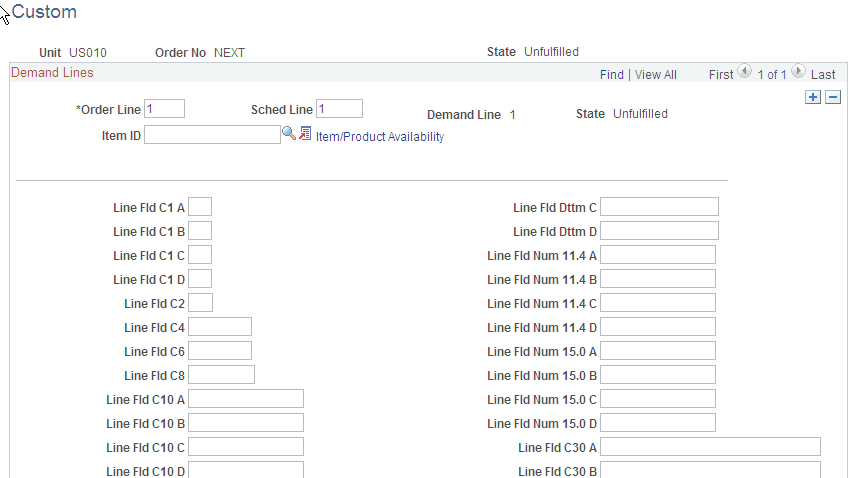The width and height of the screenshot is (863, 478).
Task: Click the '1 of 1' row counter
Action: pos(772,74)
